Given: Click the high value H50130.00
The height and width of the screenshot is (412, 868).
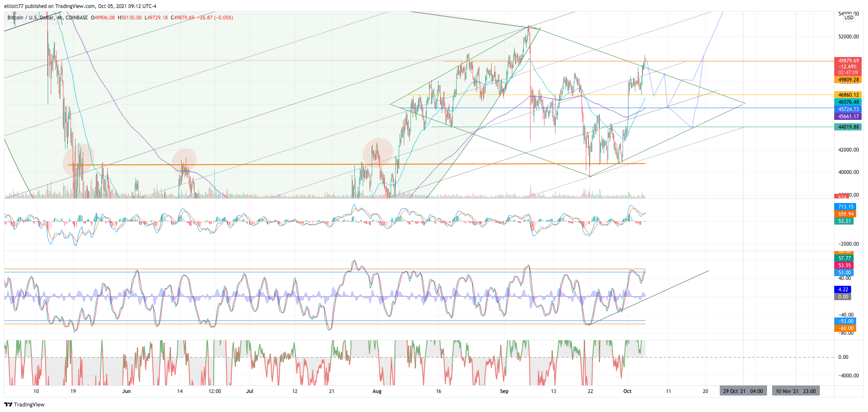Looking at the screenshot, I should coord(130,18).
